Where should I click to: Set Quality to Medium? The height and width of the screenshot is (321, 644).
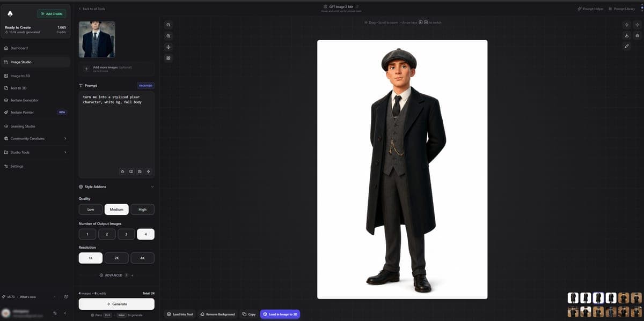click(x=116, y=210)
